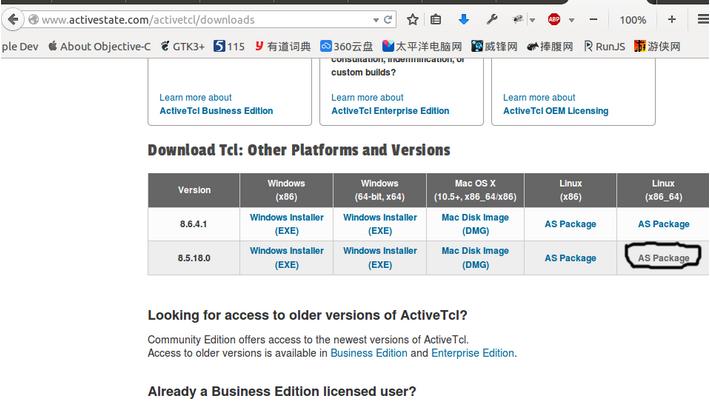This screenshot has width=710, height=401.
Task: Download 8.6.4.1 Linux x86 AS Package
Action: click(x=570, y=224)
